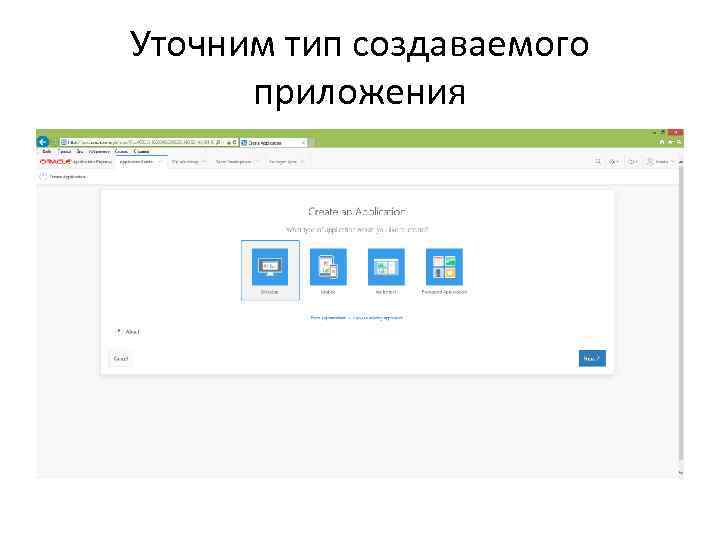Open the administration icon menu in header

click(613, 162)
